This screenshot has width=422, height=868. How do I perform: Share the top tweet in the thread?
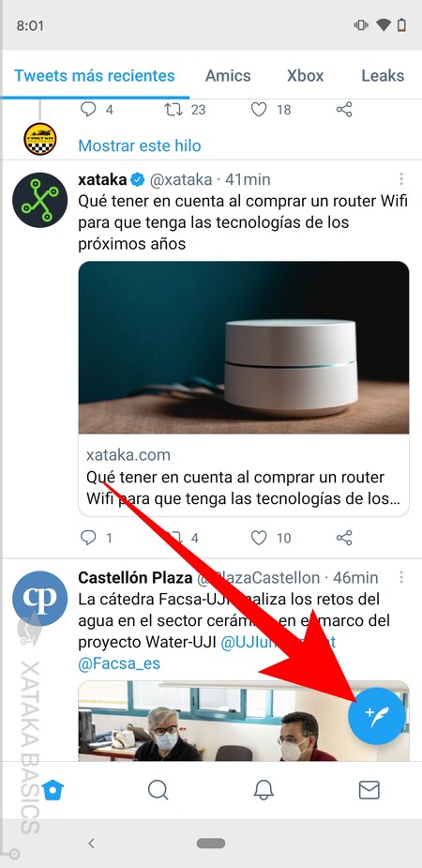pos(344,110)
